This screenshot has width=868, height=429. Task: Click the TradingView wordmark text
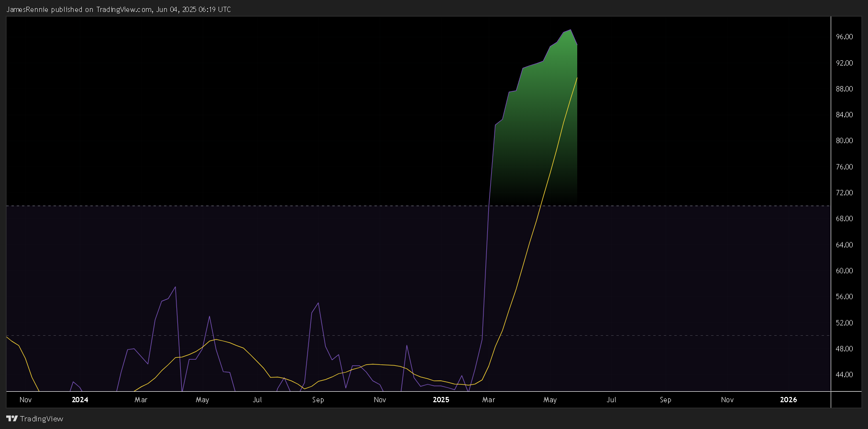point(42,418)
